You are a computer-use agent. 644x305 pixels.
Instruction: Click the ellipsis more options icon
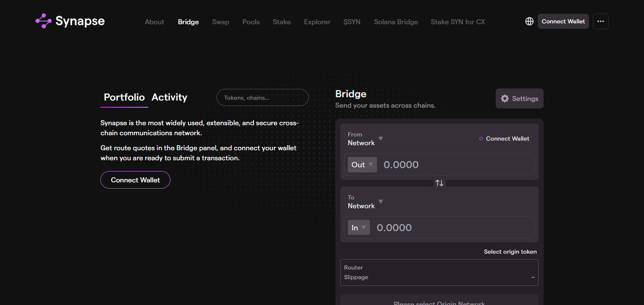[600, 21]
